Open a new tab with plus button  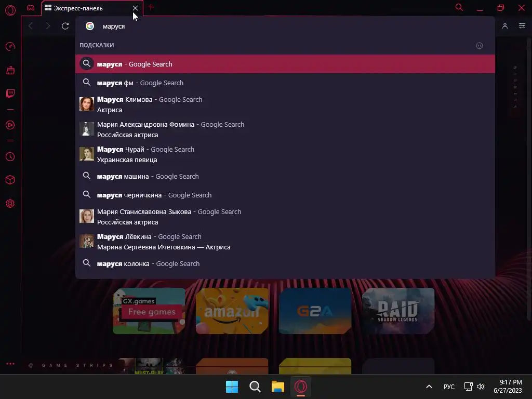click(151, 7)
